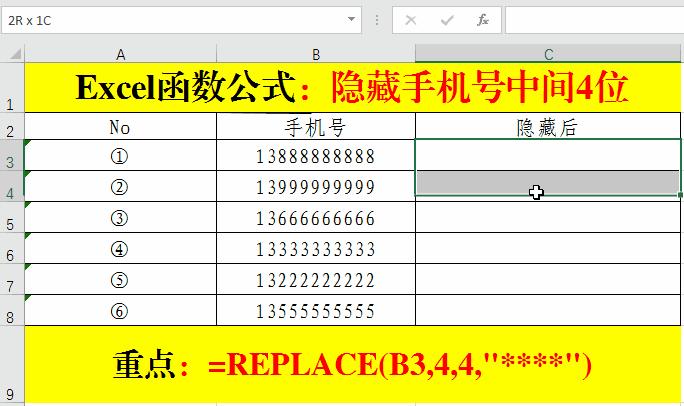Click phone number 13333333333
This screenshot has height=406, width=684.
tap(316, 248)
